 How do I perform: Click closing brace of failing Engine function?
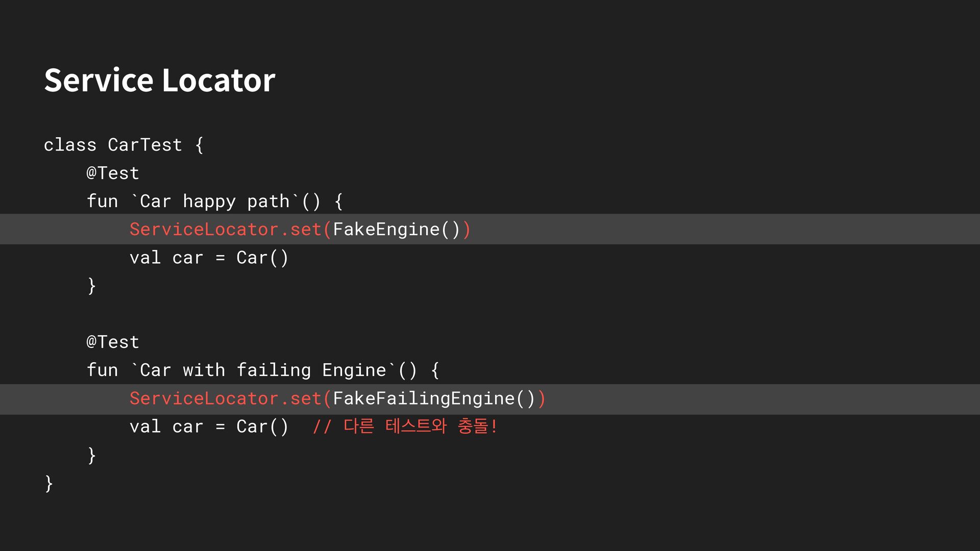[92, 455]
